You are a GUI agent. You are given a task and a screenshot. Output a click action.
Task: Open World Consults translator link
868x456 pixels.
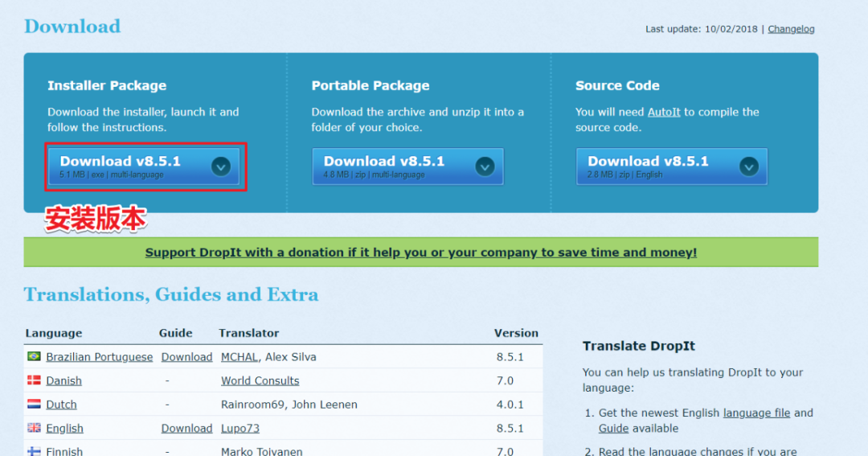[x=260, y=381]
